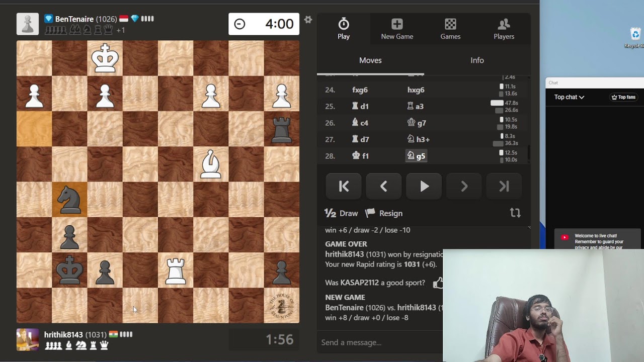Open the Players tab
The image size is (644, 362).
click(504, 29)
